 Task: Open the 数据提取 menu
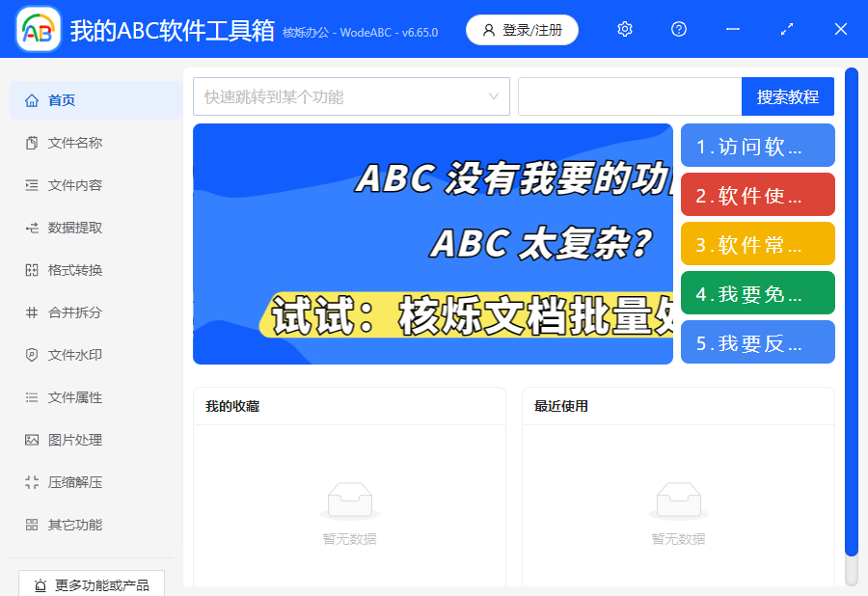coord(95,228)
